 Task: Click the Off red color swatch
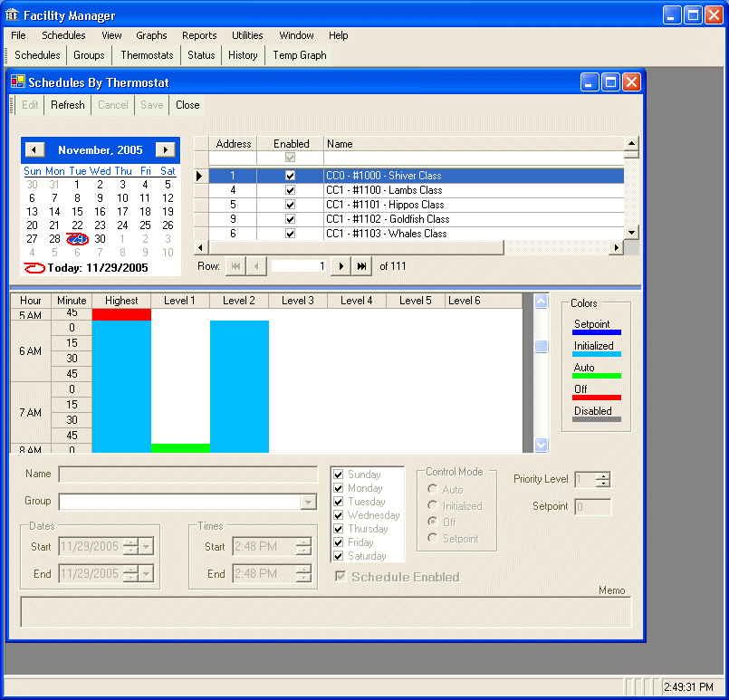[597, 398]
